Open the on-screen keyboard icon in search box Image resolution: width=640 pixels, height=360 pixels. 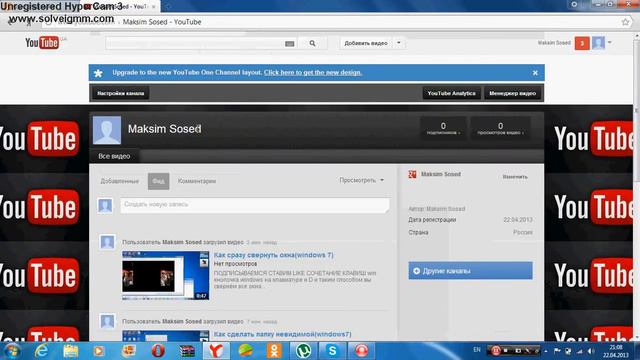[289, 44]
